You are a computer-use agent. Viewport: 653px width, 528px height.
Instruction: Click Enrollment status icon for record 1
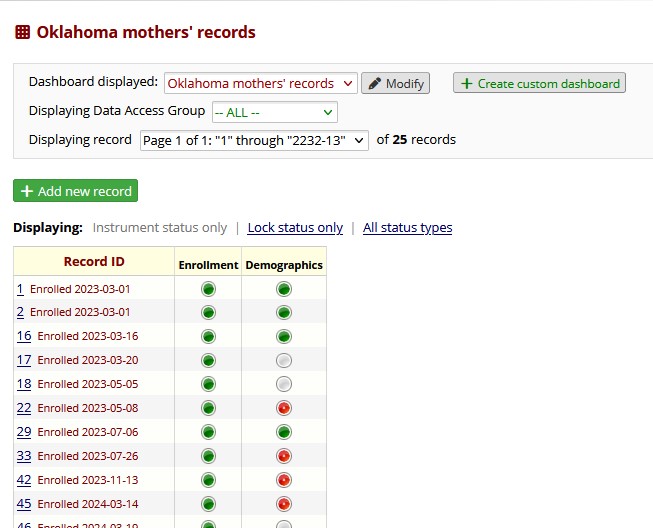(208, 289)
